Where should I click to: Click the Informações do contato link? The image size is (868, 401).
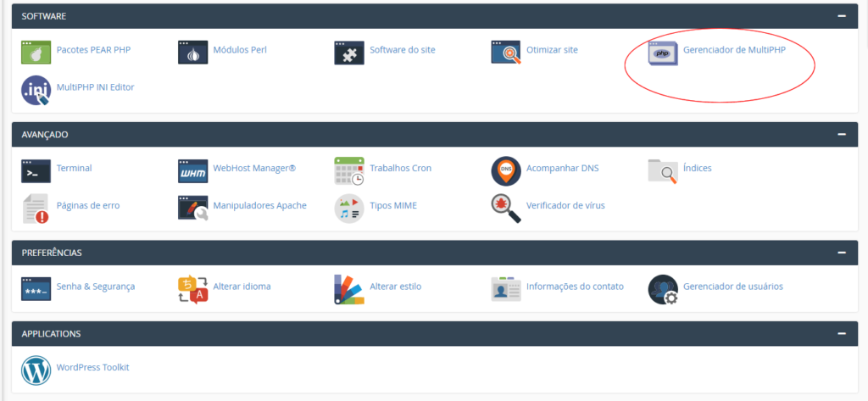click(575, 287)
